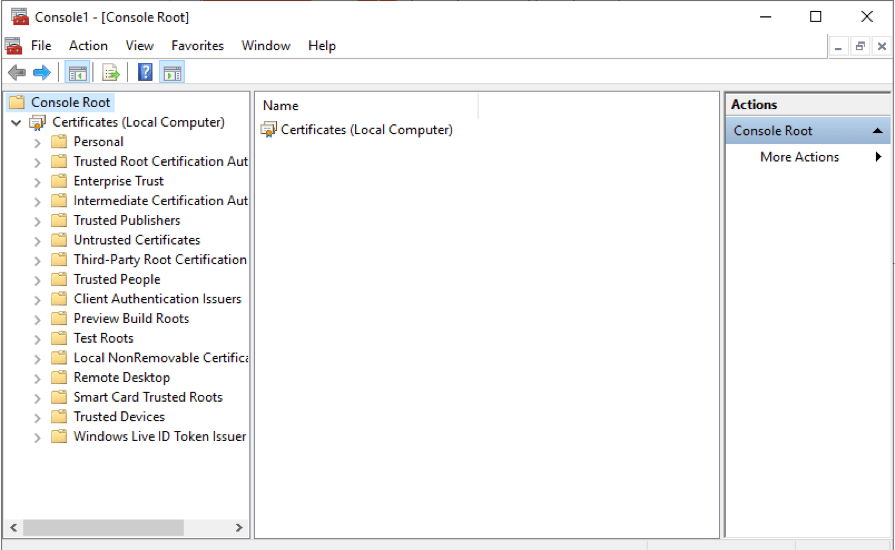The image size is (895, 550).
Task: Select the Trusted Publishers folder icon
Action: coord(59,221)
